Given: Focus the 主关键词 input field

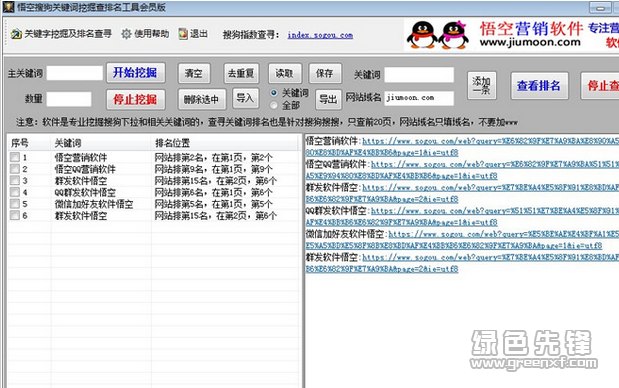Looking at the screenshot, I should [75, 73].
